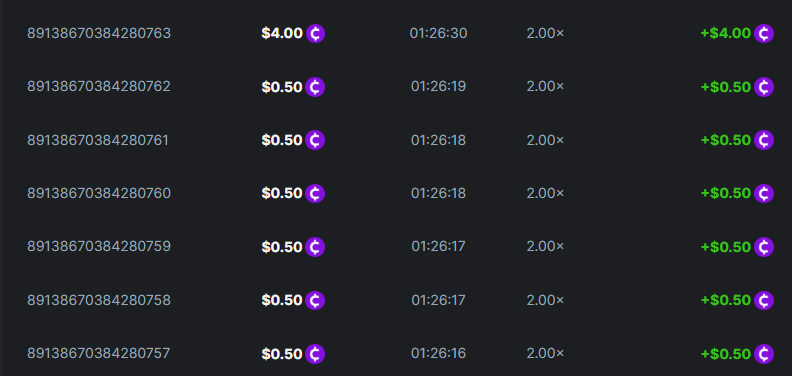Click coin icon next to +$0.50 in row 280762
792x376 pixels.
(764, 87)
